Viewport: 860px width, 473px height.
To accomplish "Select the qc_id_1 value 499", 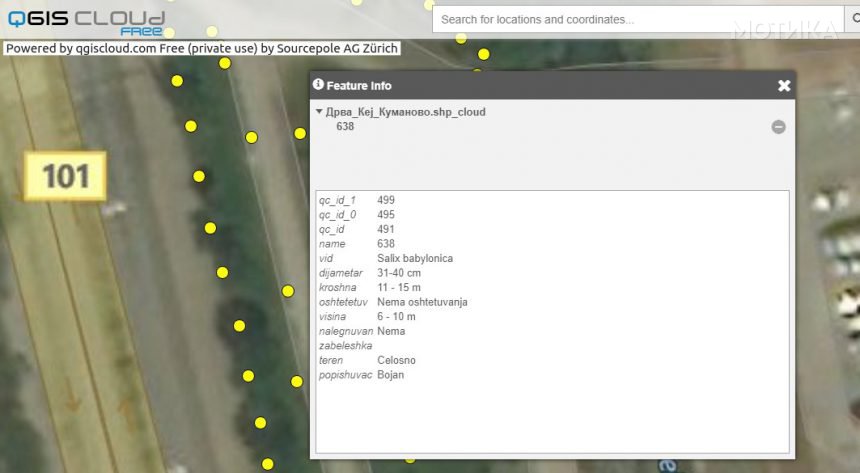I will (x=386, y=200).
